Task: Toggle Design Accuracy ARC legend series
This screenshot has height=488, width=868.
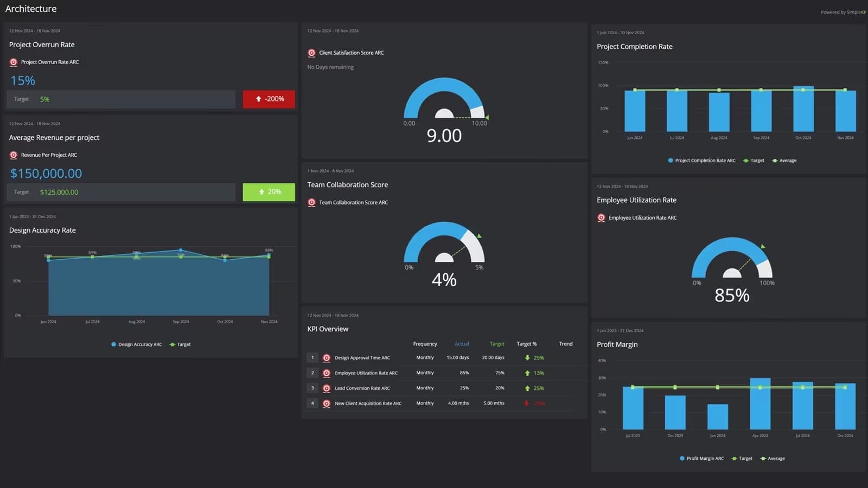Action: (137, 344)
